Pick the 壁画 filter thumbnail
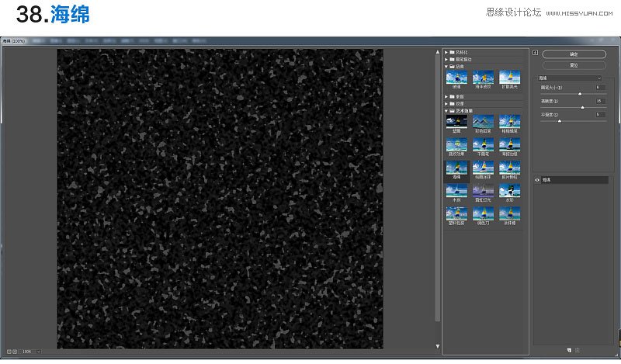This screenshot has height=364, width=621. (456, 123)
